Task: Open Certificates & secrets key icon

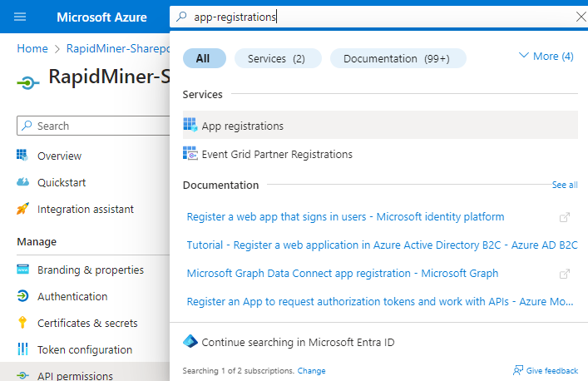Action: (x=22, y=324)
